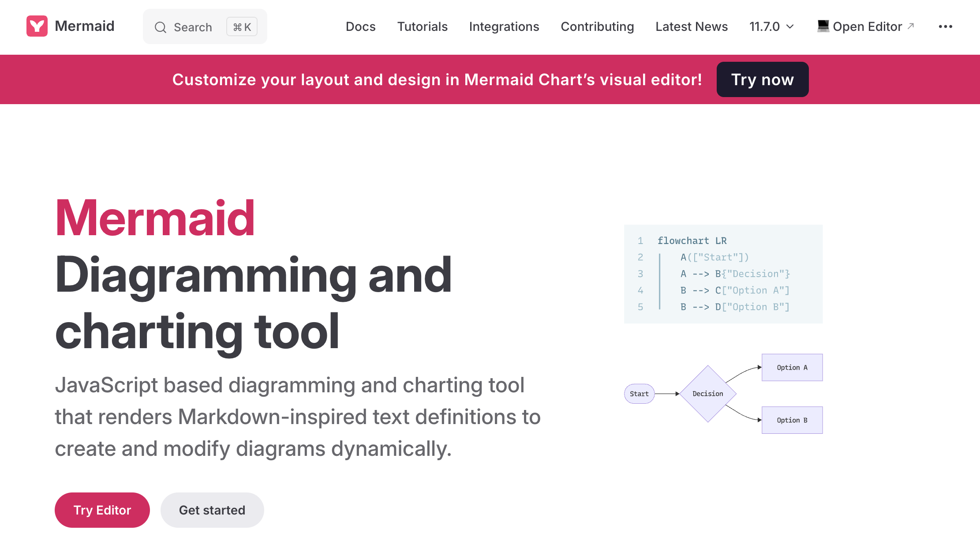Click the Open Editor link
The image size is (980, 556).
(865, 26)
